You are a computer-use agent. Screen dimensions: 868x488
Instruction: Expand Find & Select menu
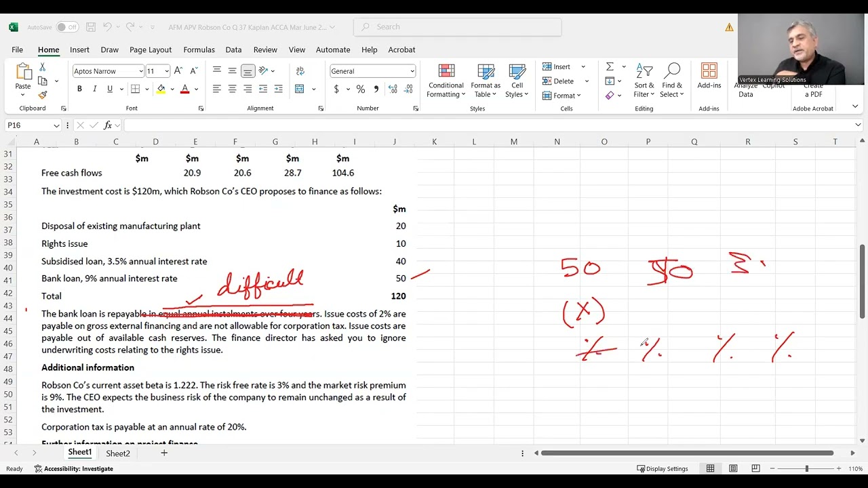click(672, 81)
